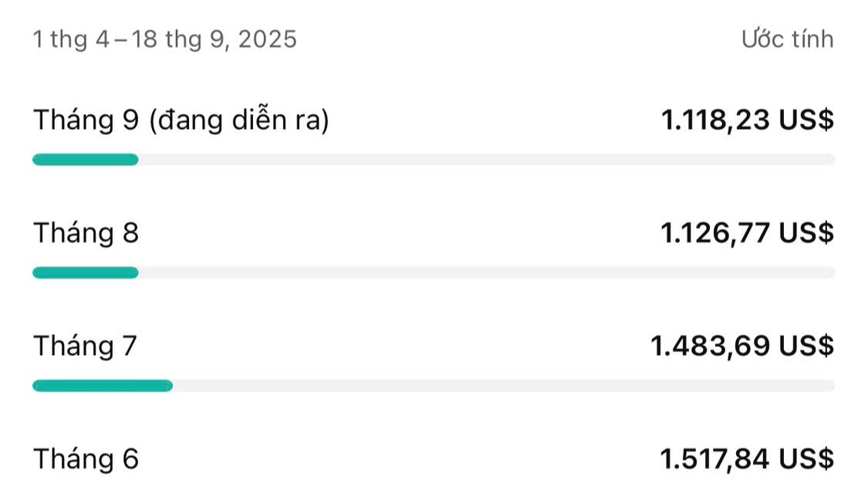This screenshot has height=490, width=868.
Task: Click teal filled part of Tháng 8 bar
Action: [85, 272]
